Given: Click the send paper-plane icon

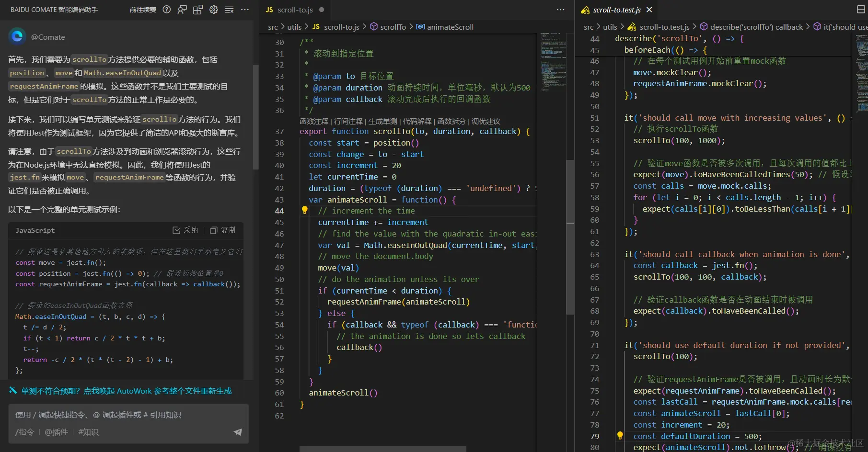Looking at the screenshot, I should click(x=238, y=432).
